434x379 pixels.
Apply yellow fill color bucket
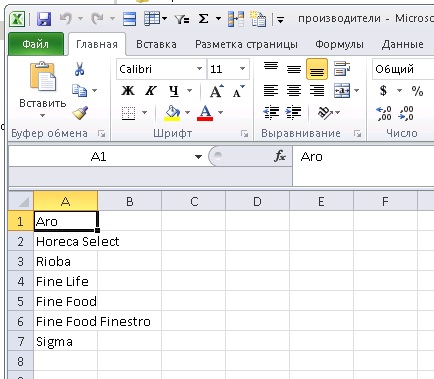click(x=172, y=113)
